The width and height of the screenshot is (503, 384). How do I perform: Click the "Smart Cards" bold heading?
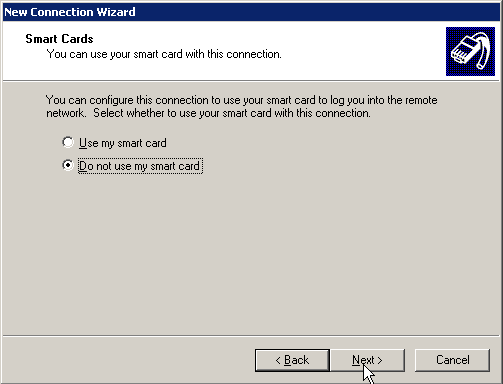pyautogui.click(x=59, y=39)
